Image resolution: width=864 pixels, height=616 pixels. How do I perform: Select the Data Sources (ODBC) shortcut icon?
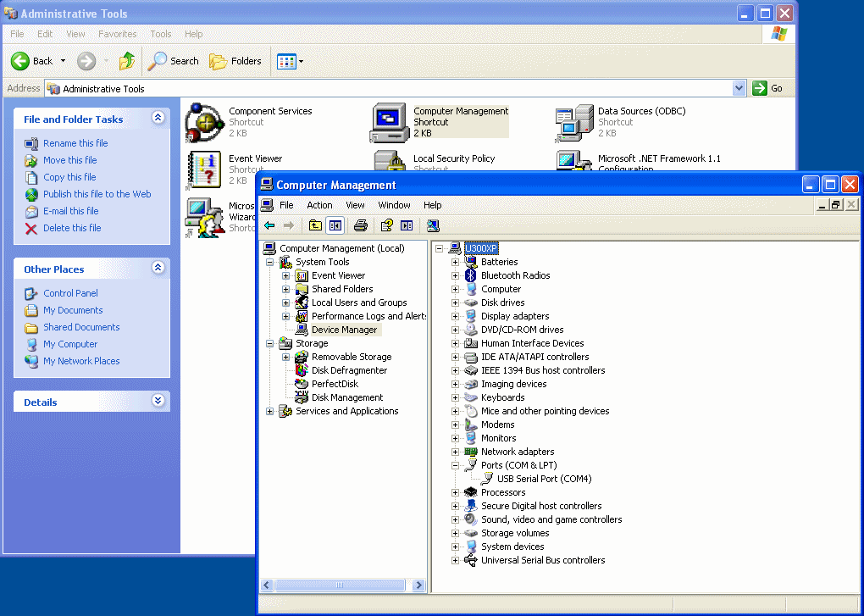pyautogui.click(x=574, y=122)
